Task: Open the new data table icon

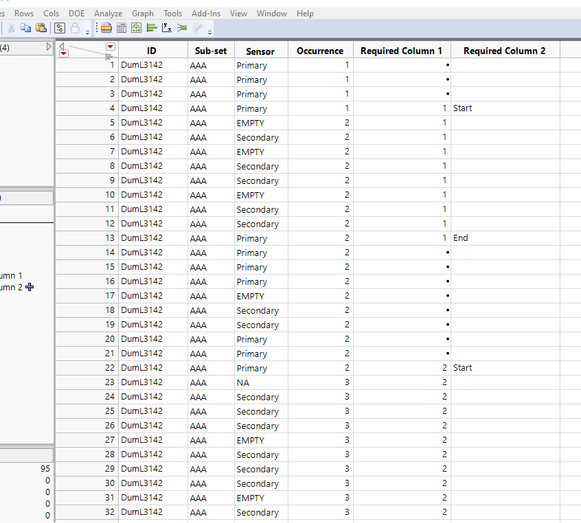Action: click(x=106, y=28)
